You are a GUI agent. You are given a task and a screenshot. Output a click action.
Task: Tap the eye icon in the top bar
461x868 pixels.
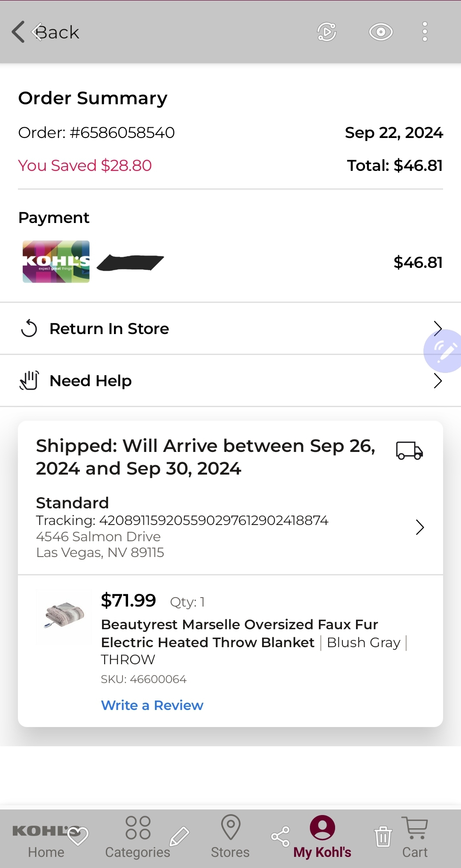(381, 32)
